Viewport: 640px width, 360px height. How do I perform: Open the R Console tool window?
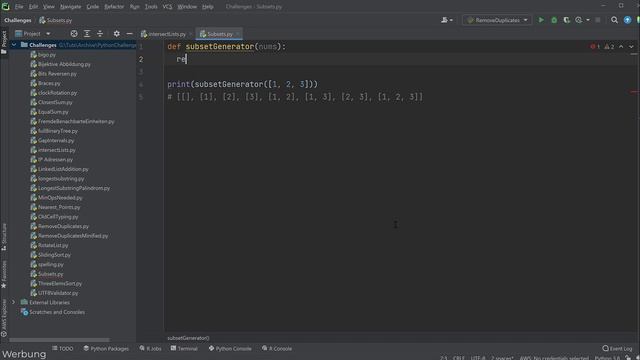(277, 349)
